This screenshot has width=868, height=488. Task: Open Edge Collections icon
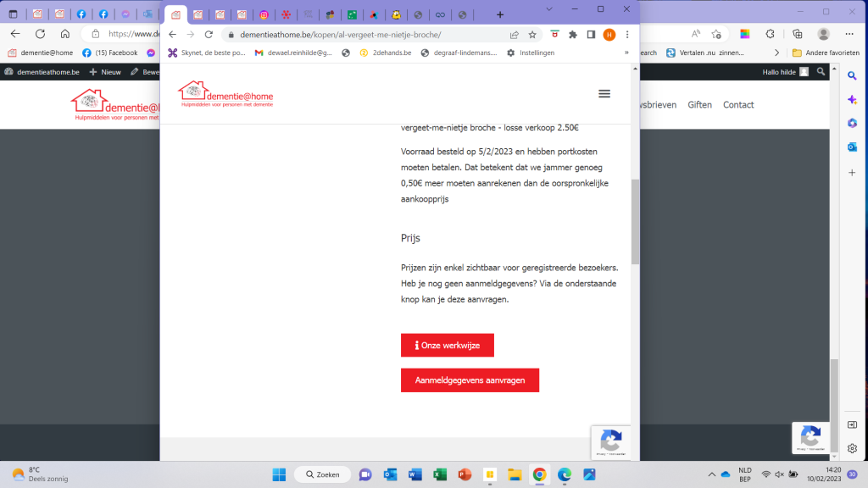point(796,34)
